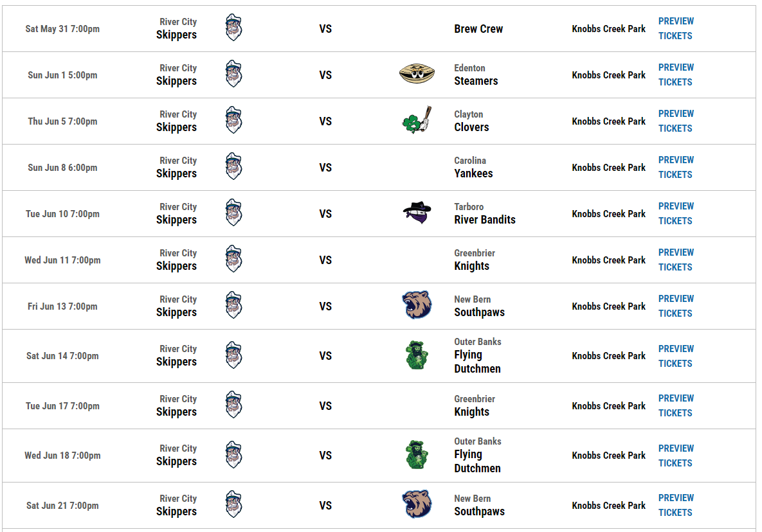Click New Bern Southpaws bear logo, Jun 13

point(417,305)
